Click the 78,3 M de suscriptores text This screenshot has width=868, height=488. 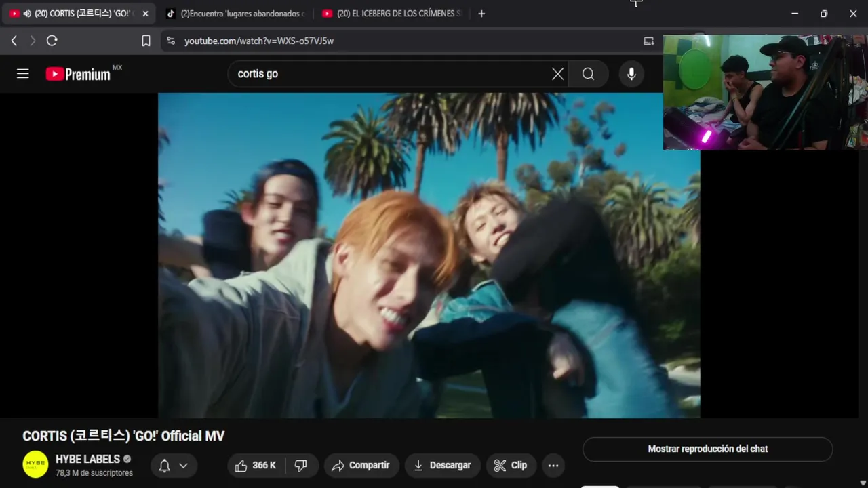pyautogui.click(x=94, y=473)
